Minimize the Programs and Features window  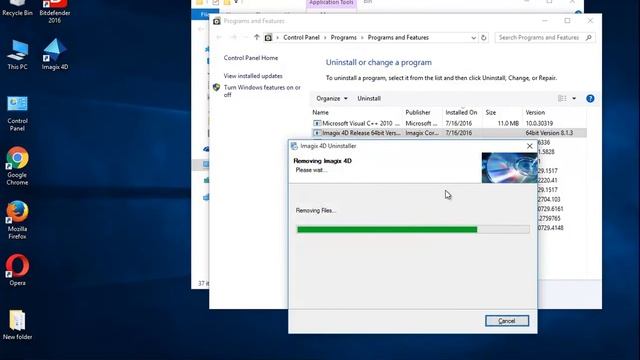(544, 21)
